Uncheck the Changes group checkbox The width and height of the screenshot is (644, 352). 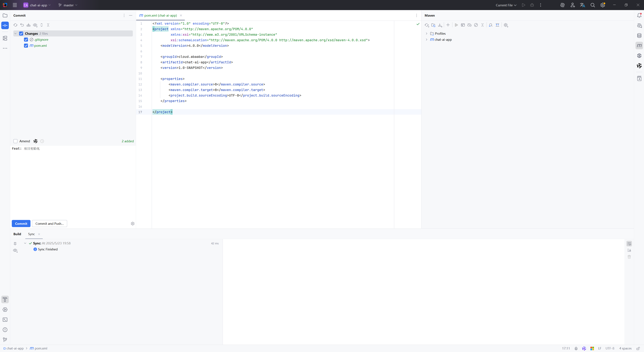pyautogui.click(x=21, y=34)
